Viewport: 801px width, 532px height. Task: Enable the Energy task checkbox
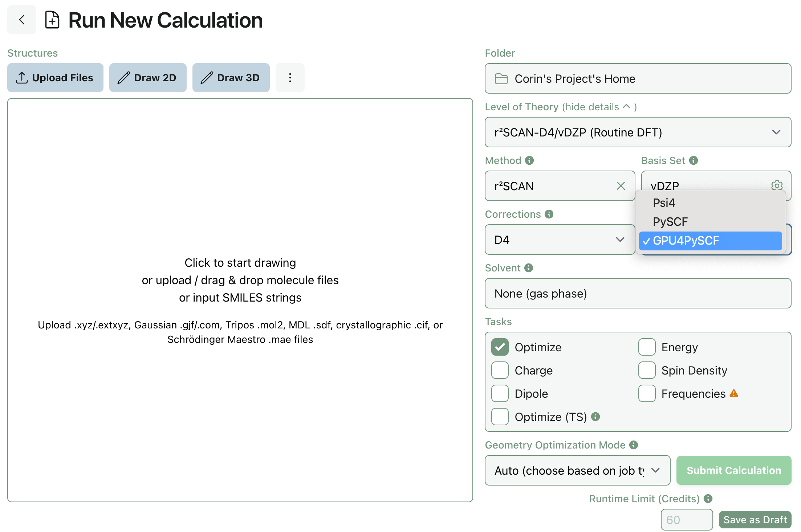(x=647, y=347)
